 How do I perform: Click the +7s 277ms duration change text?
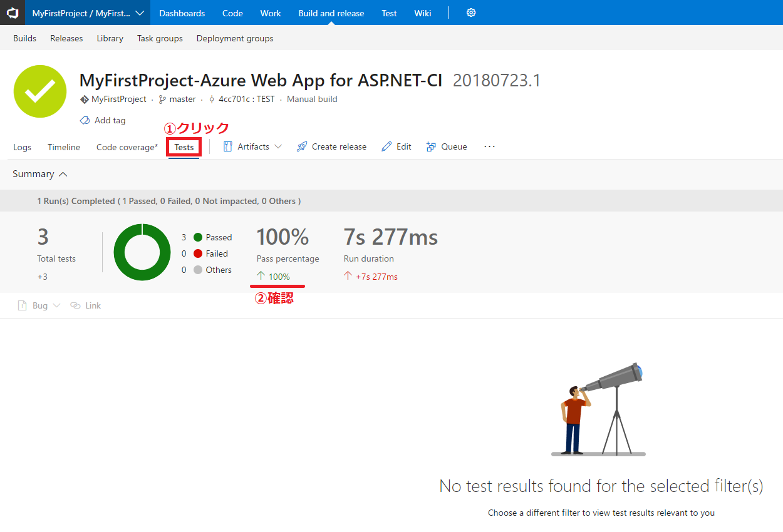(376, 277)
